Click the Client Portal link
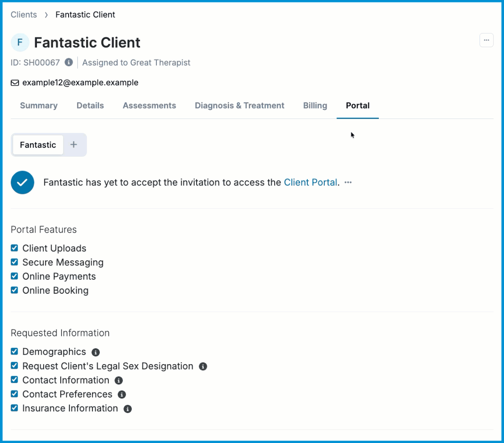This screenshot has height=443, width=504. coord(311,183)
